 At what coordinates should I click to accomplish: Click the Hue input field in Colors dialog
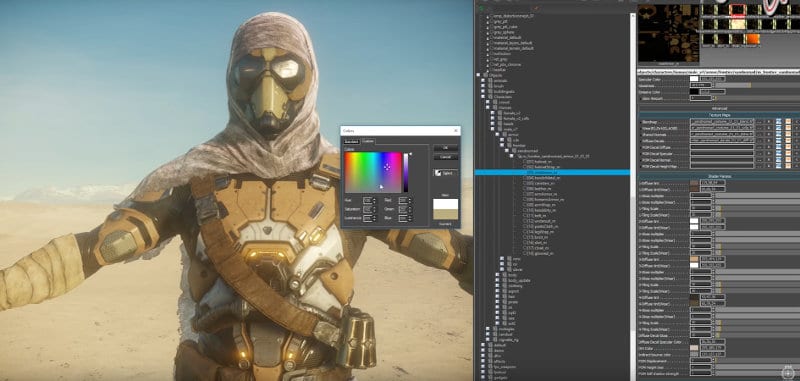pos(368,200)
